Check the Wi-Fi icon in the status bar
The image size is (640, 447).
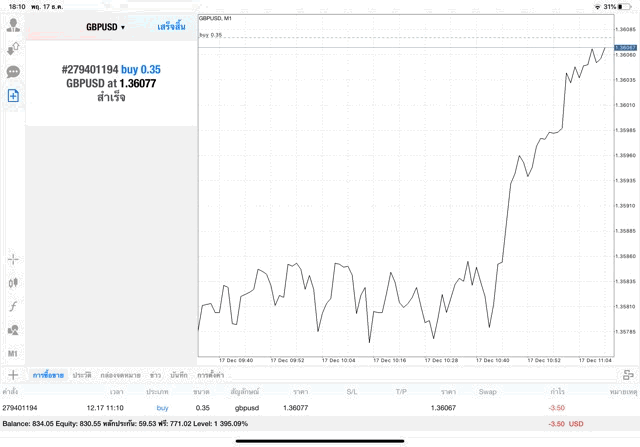(x=598, y=7)
